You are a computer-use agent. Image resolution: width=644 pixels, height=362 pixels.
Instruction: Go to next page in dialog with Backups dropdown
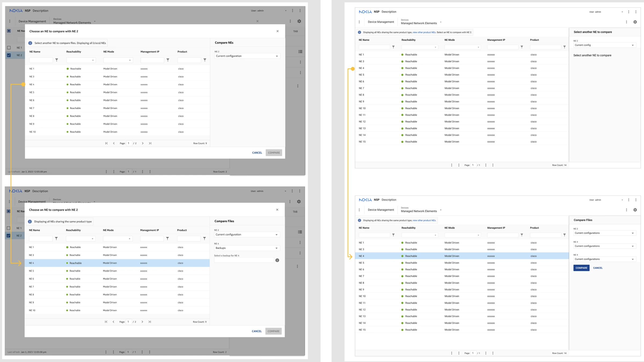click(142, 322)
